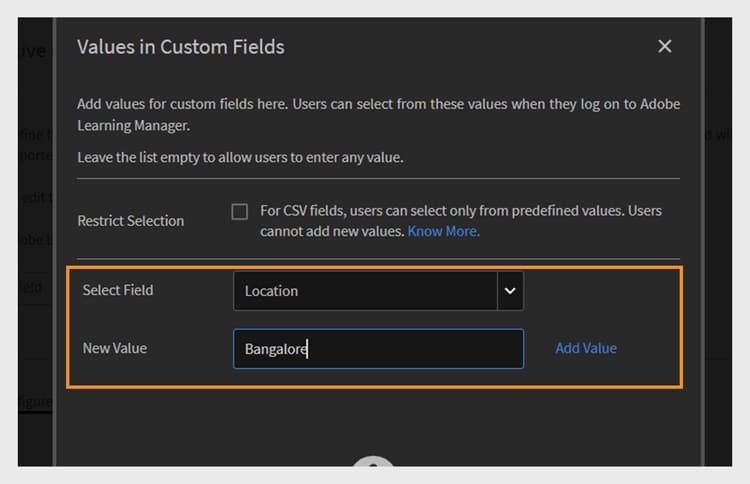This screenshot has height=484, width=750.
Task: Click the Add Value link
Action: (x=586, y=348)
